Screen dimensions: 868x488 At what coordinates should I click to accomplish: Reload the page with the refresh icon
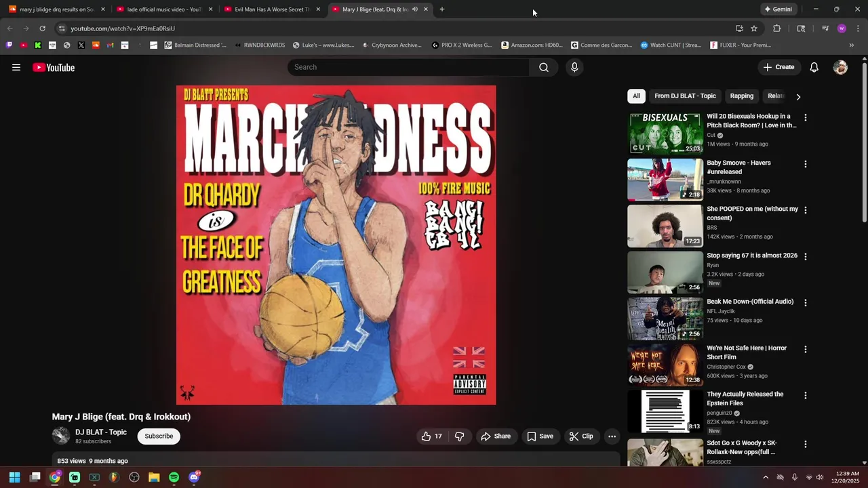point(42,28)
